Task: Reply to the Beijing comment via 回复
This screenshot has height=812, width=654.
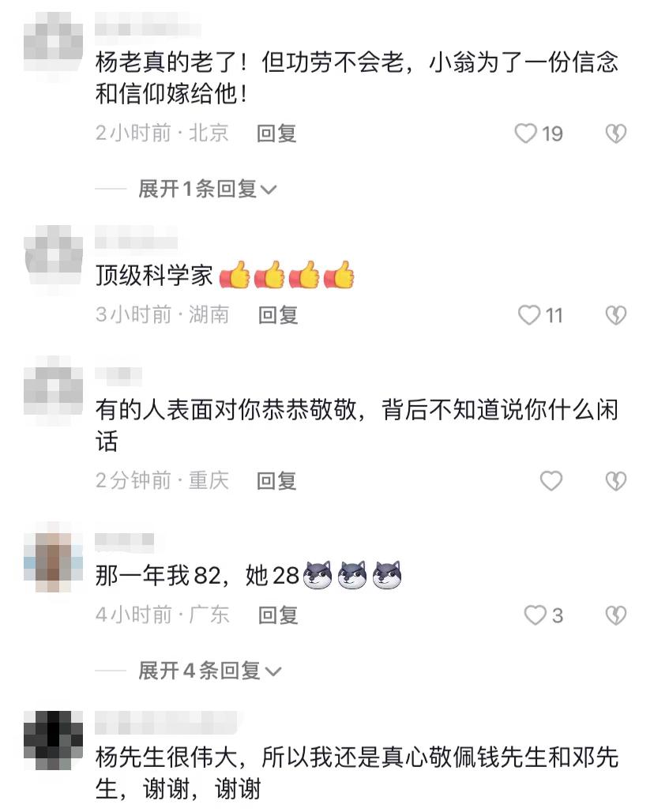Action: tap(276, 133)
